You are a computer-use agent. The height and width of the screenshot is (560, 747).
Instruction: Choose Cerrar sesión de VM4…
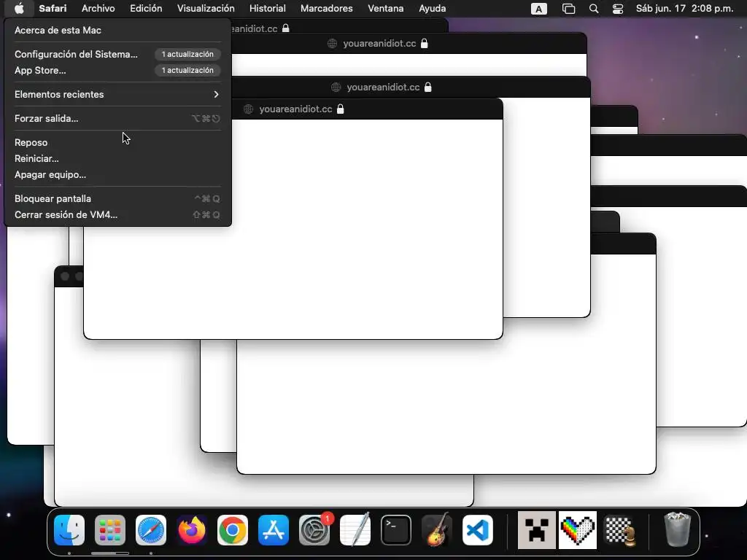point(117,215)
